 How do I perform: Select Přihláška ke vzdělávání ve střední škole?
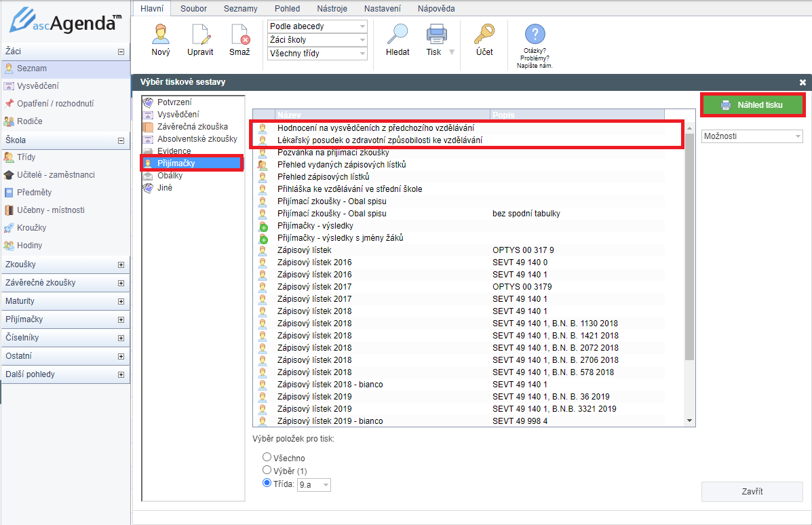[349, 189]
